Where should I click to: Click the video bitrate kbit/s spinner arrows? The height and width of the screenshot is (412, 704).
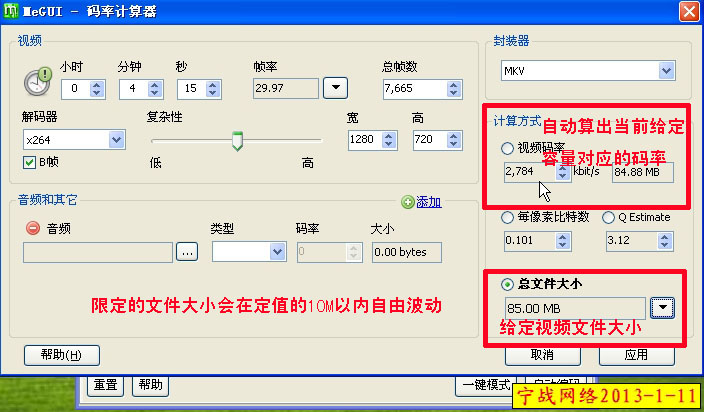click(563, 172)
